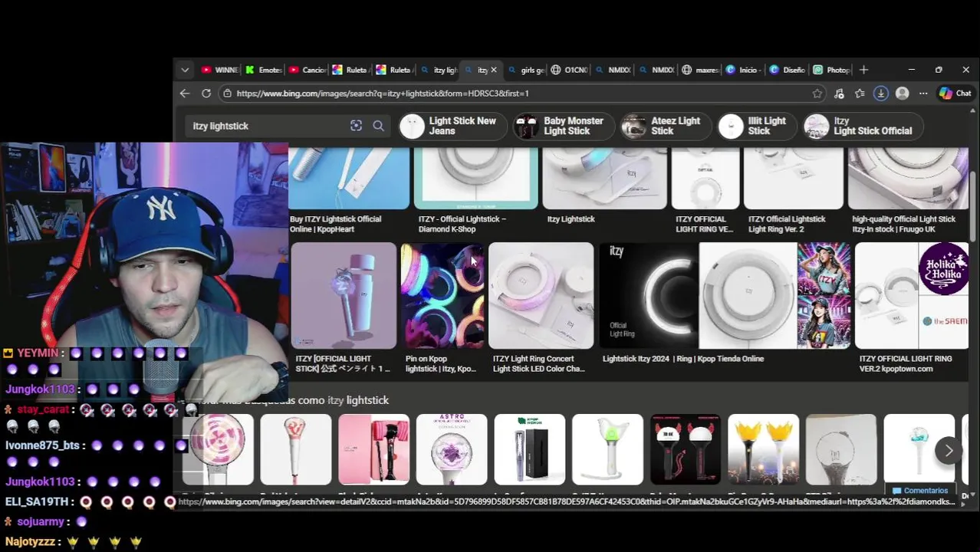Open the green mushroom lightstick related search
This screenshot has height=552, width=980.
tap(607, 449)
